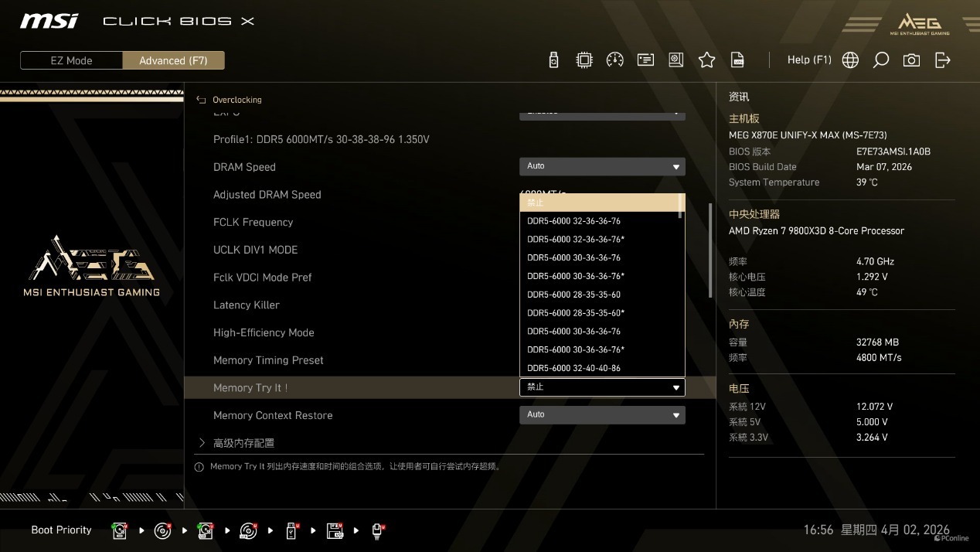Click the dropdown list's scrollbar thumb
The width and height of the screenshot is (980, 552).
coord(681,206)
